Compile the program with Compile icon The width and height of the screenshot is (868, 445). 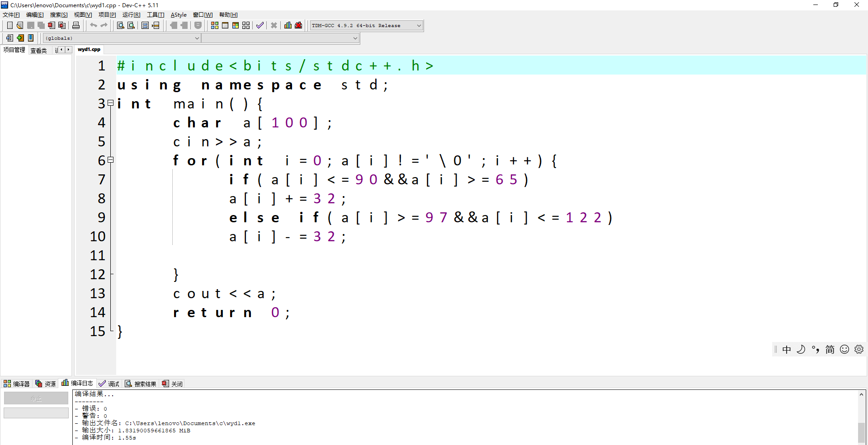click(x=215, y=26)
